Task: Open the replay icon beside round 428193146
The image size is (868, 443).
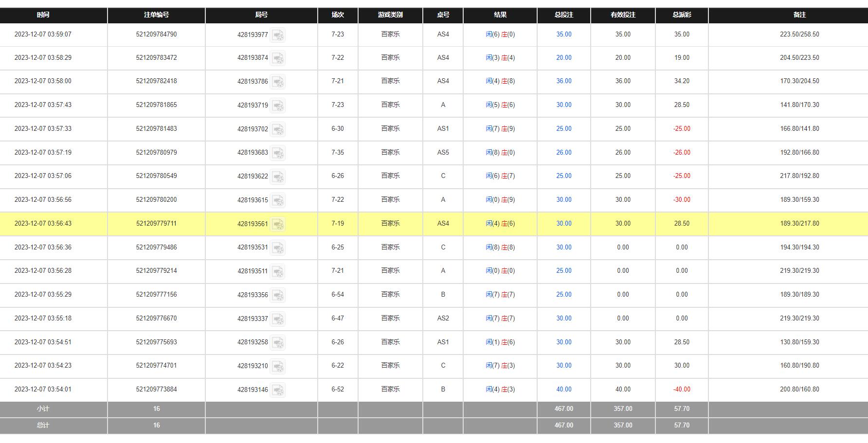Action: click(278, 390)
